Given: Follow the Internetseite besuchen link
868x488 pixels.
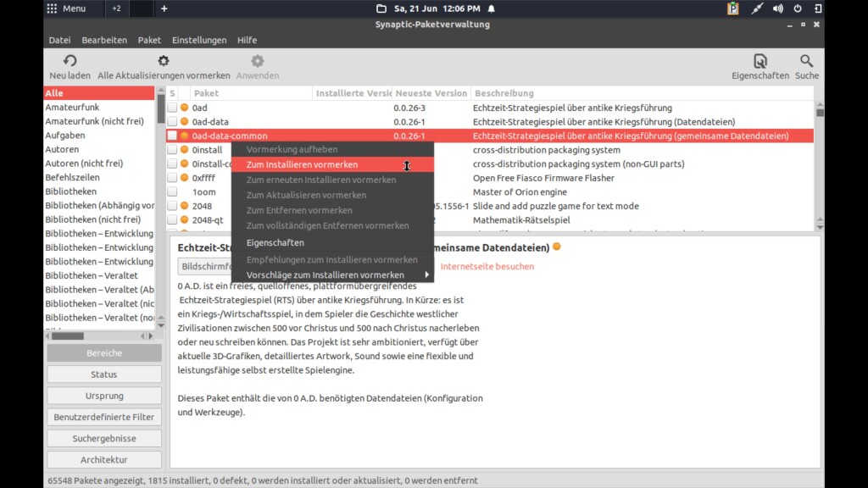Looking at the screenshot, I should [x=487, y=266].
